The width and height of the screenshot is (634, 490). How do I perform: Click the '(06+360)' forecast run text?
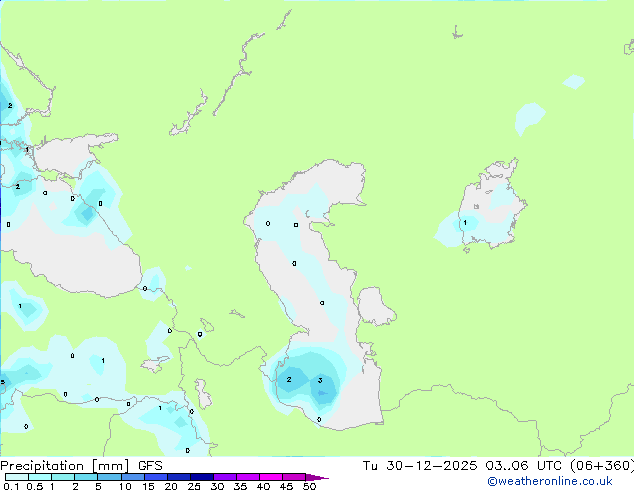click(x=602, y=466)
